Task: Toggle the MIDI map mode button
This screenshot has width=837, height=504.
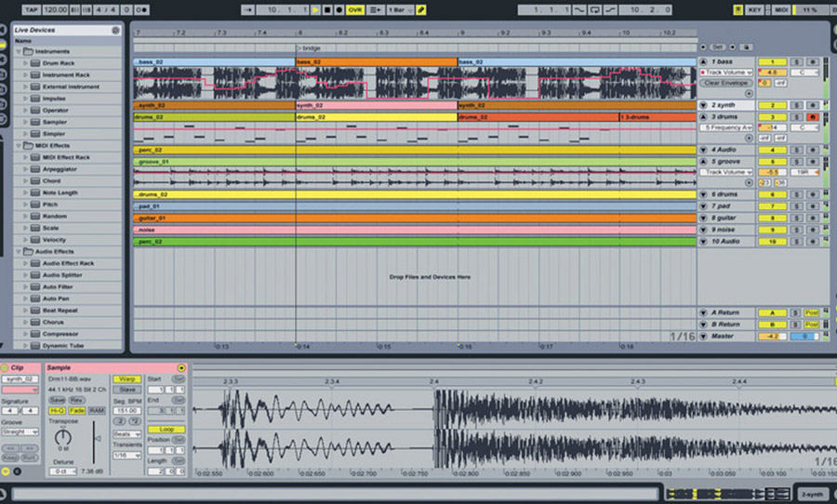Action: point(781,9)
